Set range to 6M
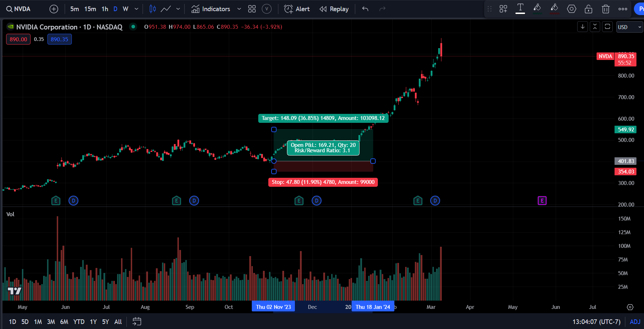644x329 pixels. [64, 322]
